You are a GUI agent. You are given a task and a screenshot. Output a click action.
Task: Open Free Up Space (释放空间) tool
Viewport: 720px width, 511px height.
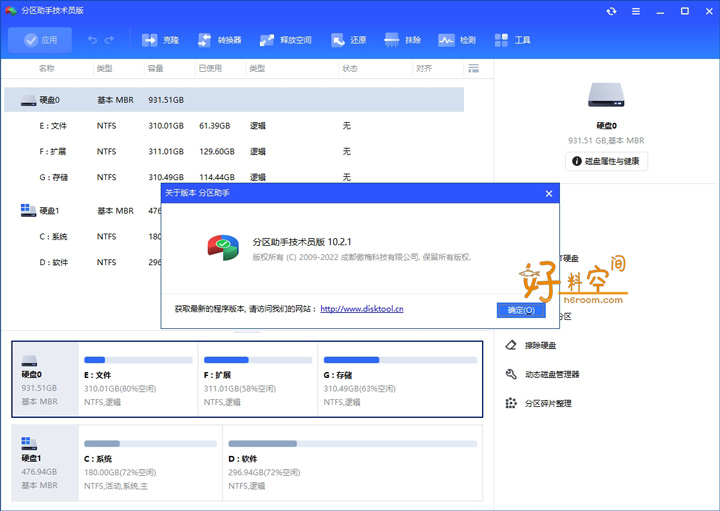pos(285,40)
